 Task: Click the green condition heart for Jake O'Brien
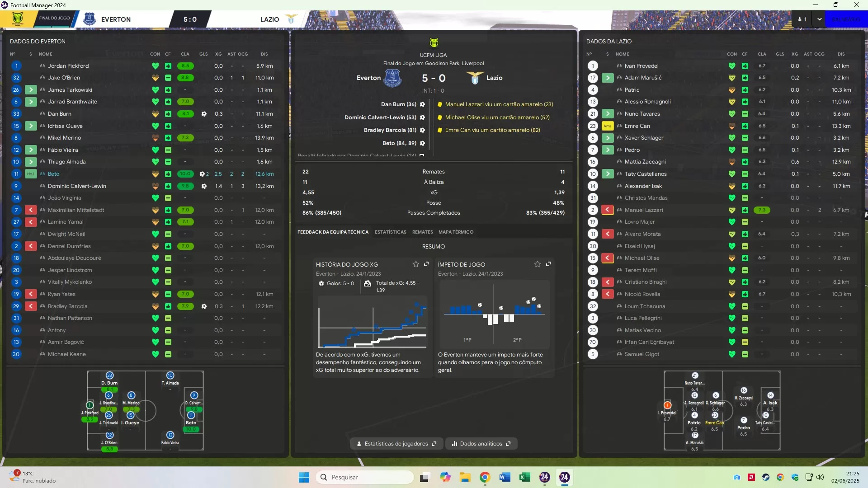(155, 78)
